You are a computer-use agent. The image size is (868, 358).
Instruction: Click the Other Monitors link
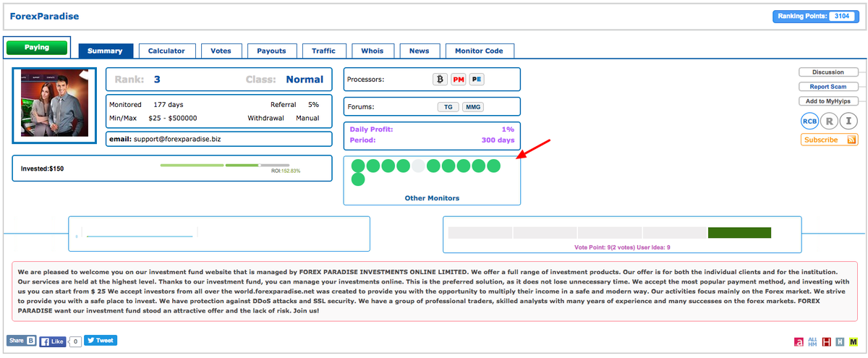point(432,198)
